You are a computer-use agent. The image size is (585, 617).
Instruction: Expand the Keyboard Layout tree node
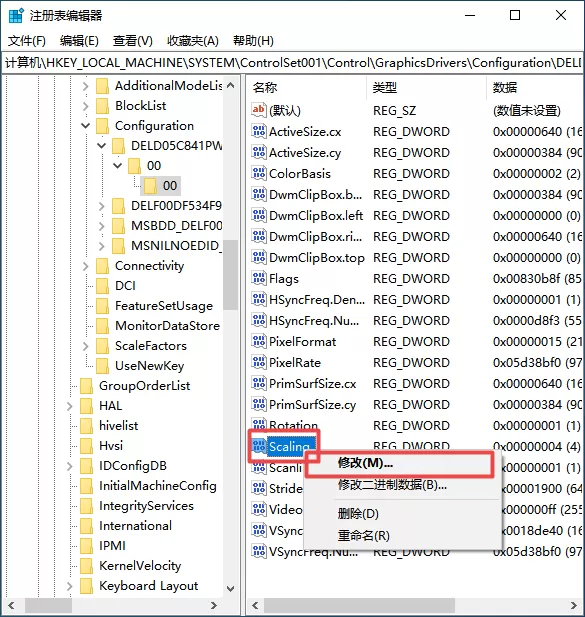pos(70,586)
